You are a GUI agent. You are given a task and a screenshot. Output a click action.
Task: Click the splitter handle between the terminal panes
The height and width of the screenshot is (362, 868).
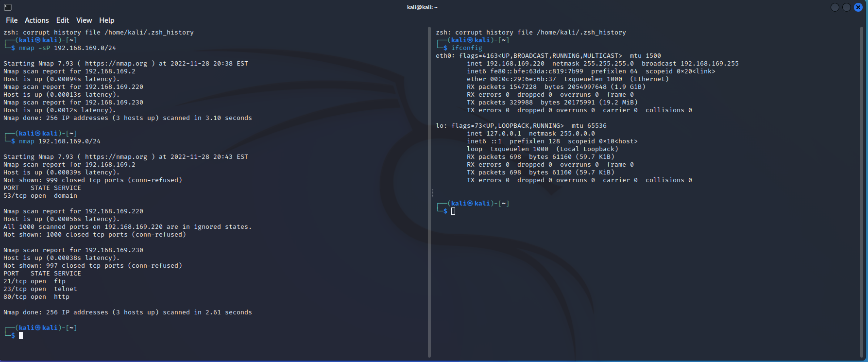[432, 193]
